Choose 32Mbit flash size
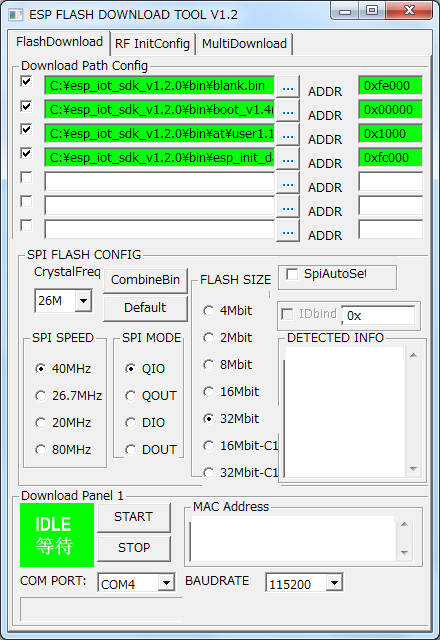This screenshot has width=440, height=640. (x=209, y=419)
